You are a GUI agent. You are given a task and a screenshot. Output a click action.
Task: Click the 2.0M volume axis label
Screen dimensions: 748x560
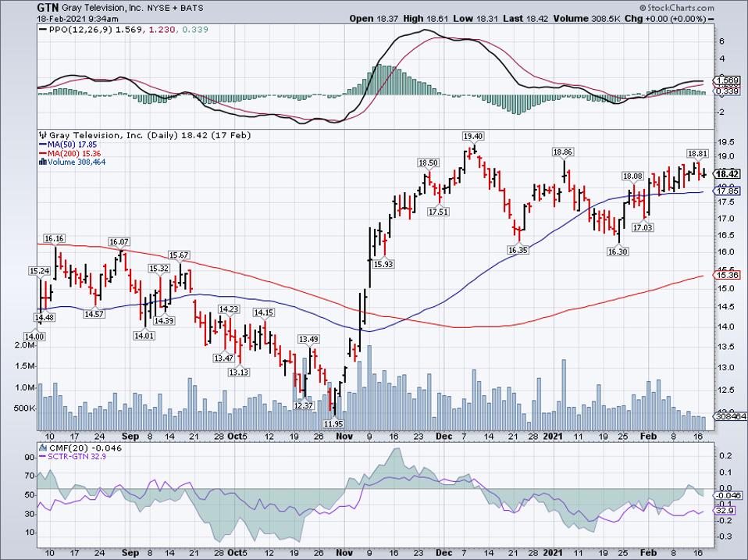(25, 345)
